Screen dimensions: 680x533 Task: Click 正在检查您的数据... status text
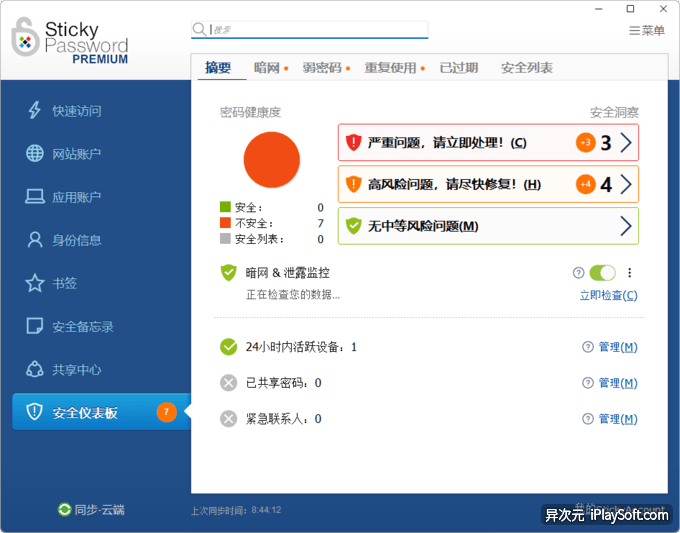(293, 294)
